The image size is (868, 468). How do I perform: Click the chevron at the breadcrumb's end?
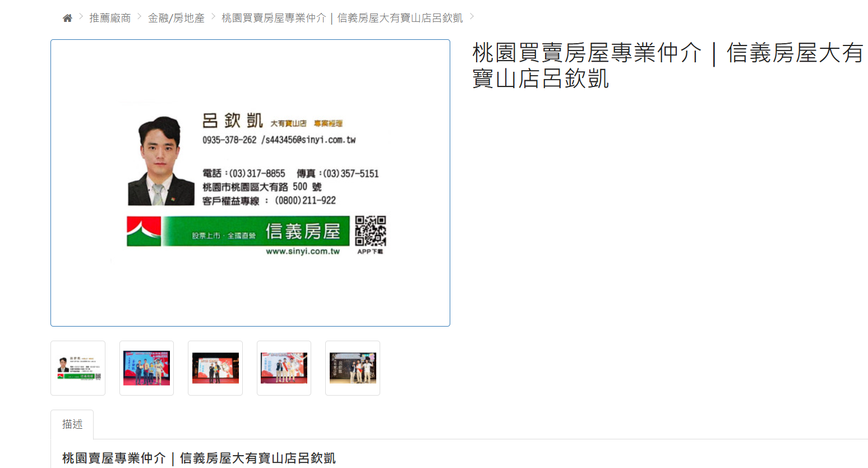472,17
